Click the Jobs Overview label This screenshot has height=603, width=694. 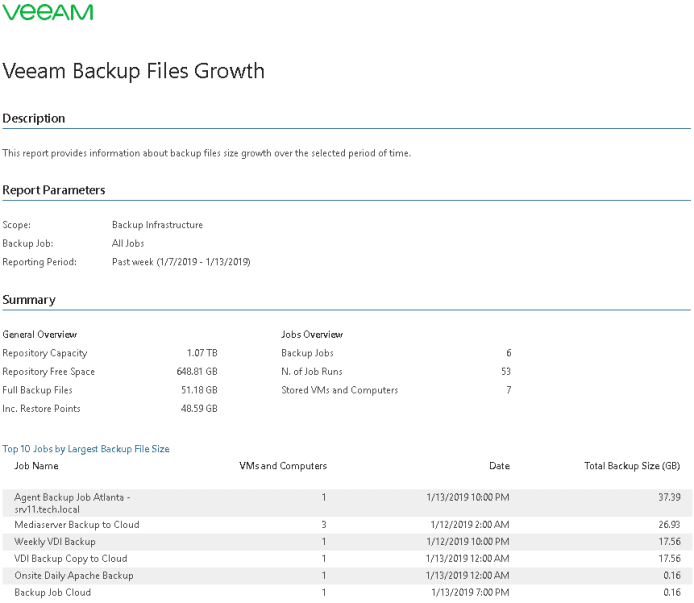[x=312, y=335]
